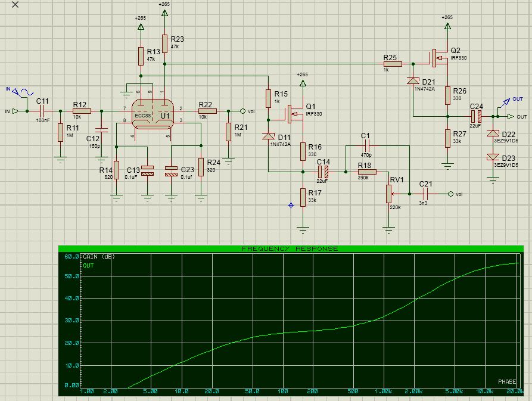Select capacitor C24 22uF

coord(476,116)
